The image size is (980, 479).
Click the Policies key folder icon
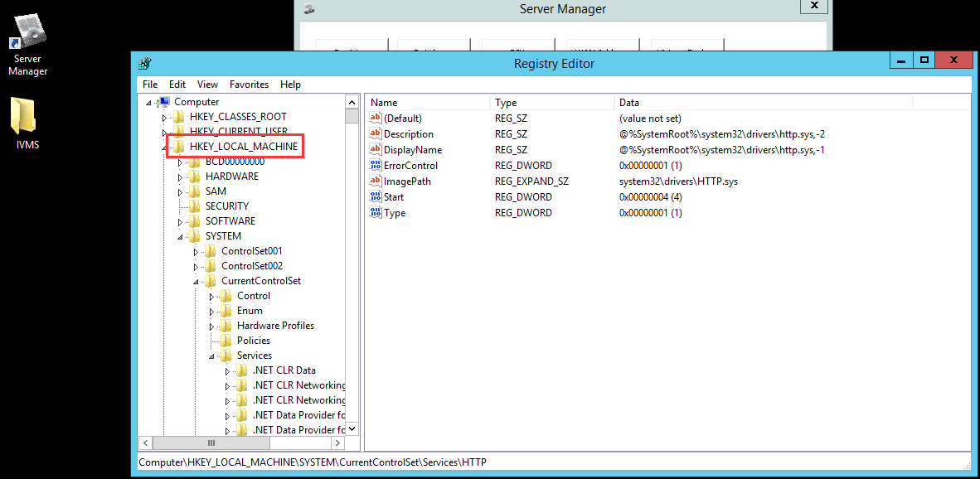[226, 341]
